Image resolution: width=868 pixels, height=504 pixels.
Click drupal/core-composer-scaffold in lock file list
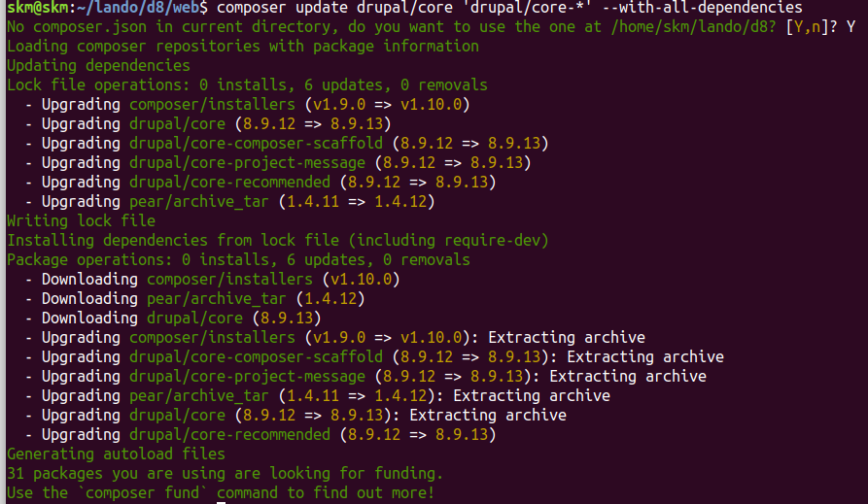(256, 144)
